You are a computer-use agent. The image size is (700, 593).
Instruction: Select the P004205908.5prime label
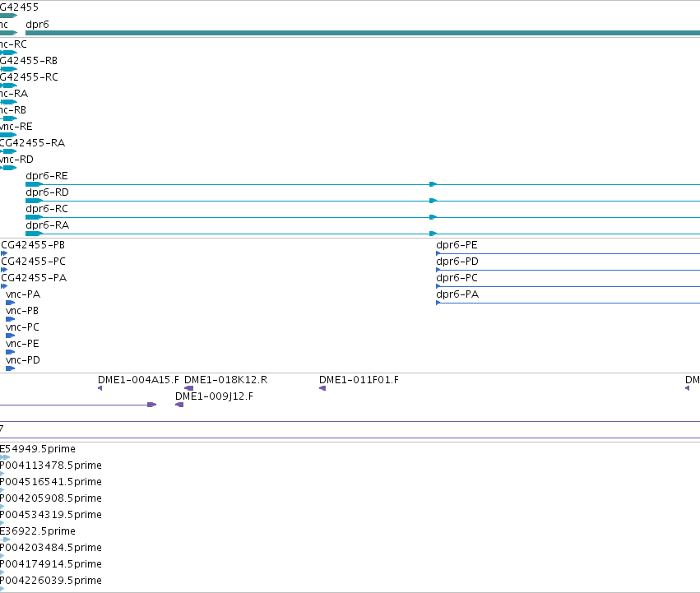click(x=51, y=498)
